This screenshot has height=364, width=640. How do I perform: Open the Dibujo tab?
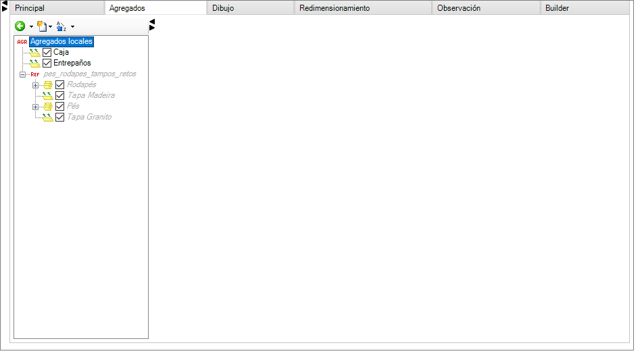coord(251,7)
